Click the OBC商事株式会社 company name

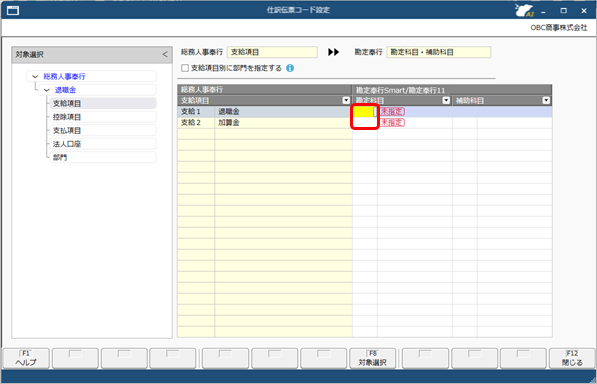(x=559, y=28)
